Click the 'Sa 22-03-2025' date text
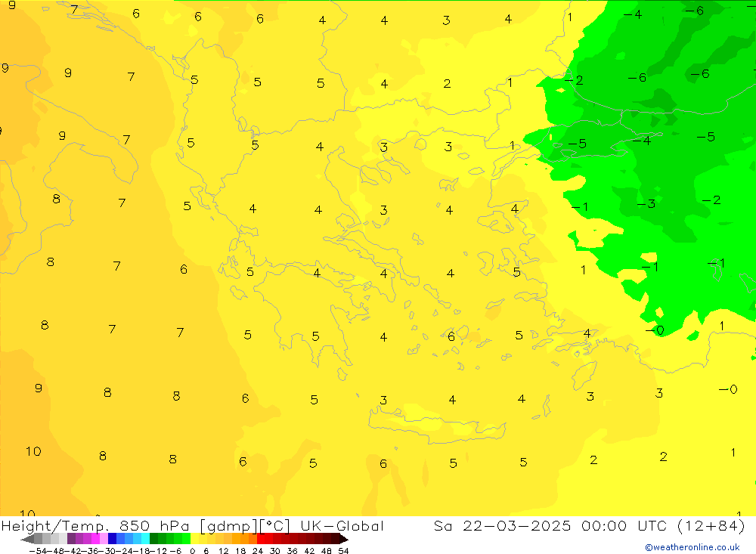This screenshot has height=554, width=756. click(x=503, y=525)
